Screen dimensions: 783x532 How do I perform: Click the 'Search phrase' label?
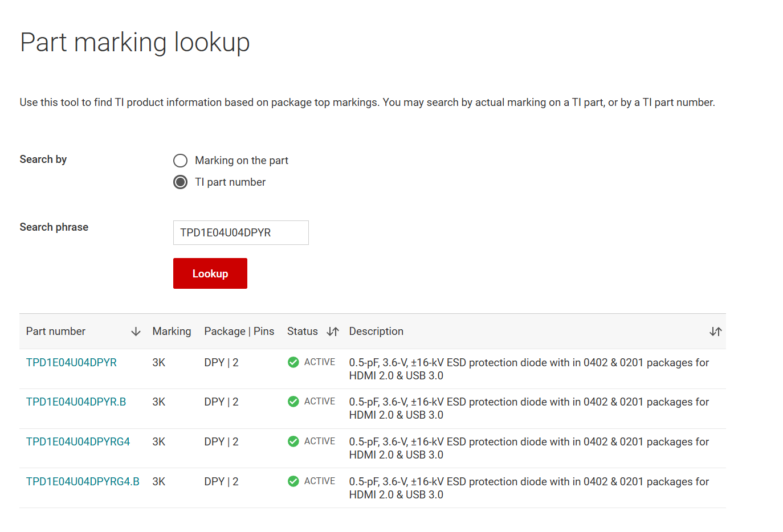click(x=54, y=227)
